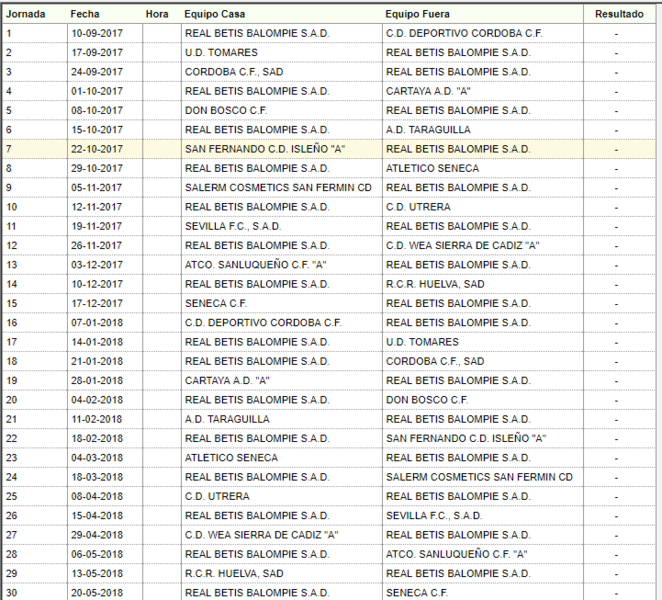Viewport: 662px width, 600px height.
Task: Select the date 29-10-2017
Action: coord(97,168)
